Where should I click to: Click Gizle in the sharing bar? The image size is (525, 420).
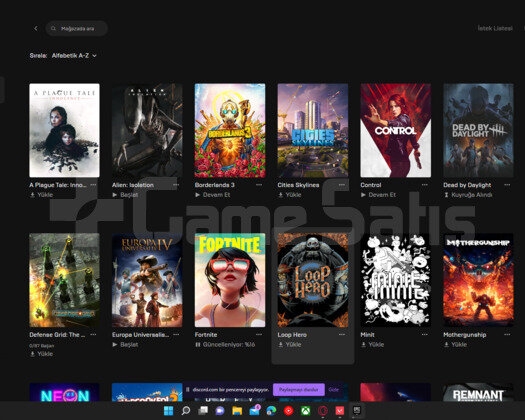(x=333, y=390)
